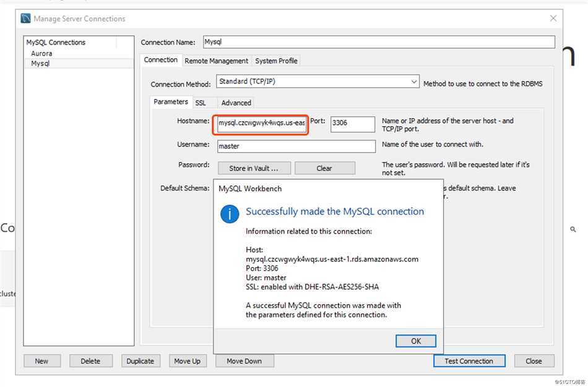Click the MySQL Workbench dolphin title icon

coord(25,19)
